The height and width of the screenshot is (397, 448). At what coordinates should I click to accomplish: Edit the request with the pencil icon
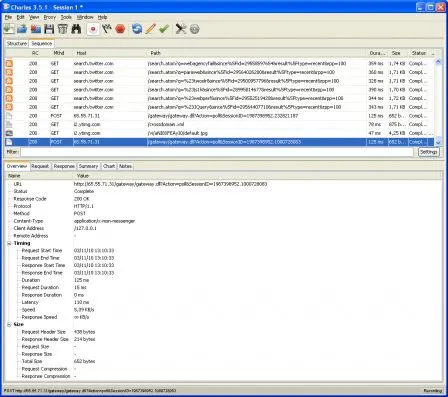pyautogui.click(x=150, y=29)
